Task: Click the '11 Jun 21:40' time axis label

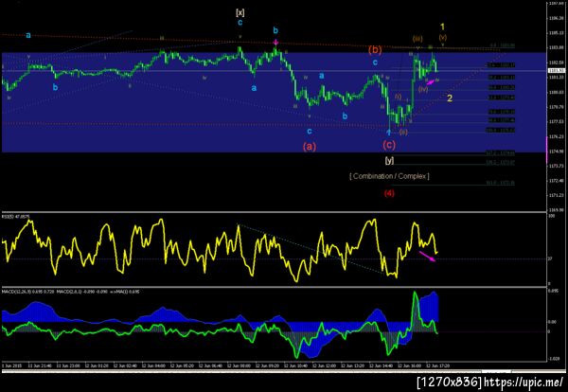Action: pyautogui.click(x=40, y=365)
